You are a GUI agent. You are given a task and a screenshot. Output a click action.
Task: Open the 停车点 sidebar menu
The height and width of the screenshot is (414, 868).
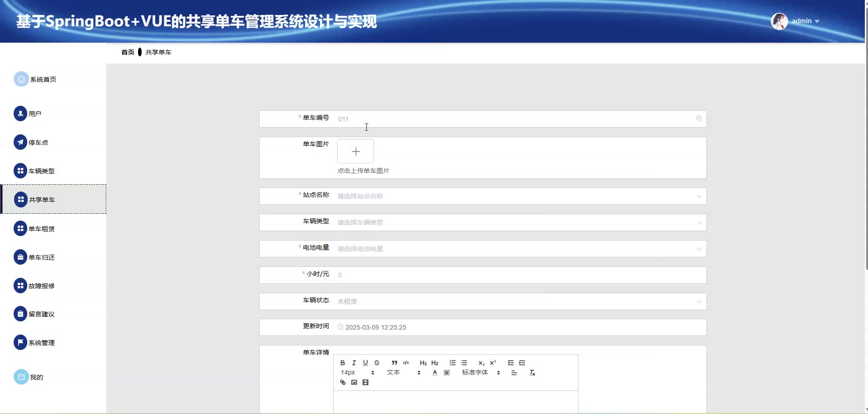click(x=53, y=142)
